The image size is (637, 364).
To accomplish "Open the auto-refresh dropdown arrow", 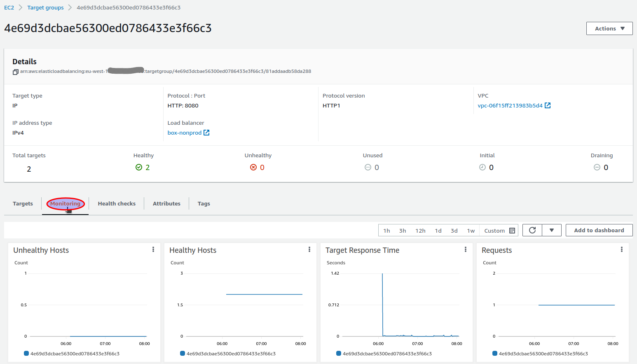I will (x=552, y=230).
